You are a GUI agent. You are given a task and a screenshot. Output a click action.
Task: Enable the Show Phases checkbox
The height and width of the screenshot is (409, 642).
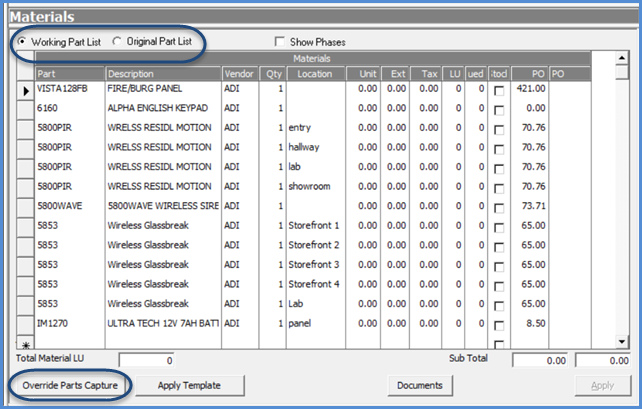(x=280, y=41)
